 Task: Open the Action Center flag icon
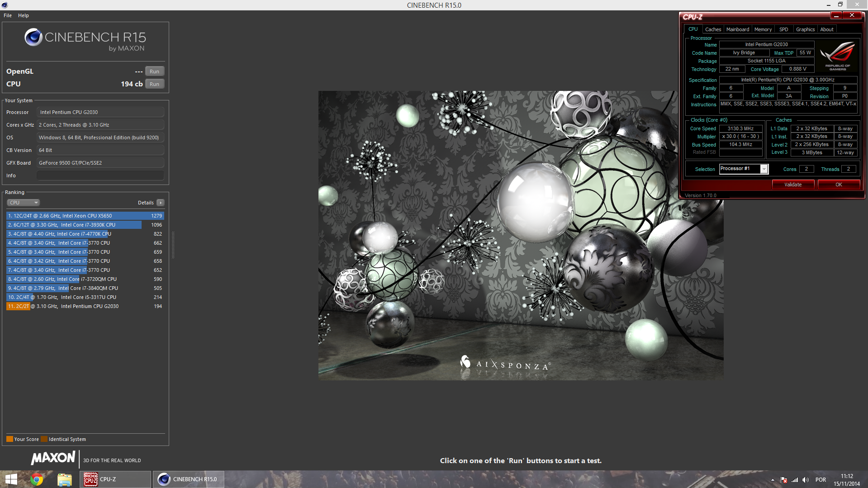click(784, 480)
